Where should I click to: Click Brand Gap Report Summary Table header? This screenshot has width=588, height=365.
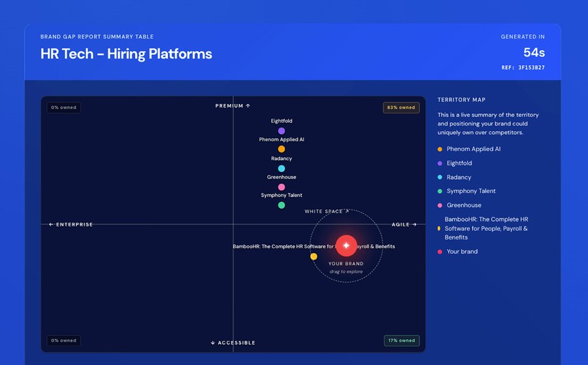(x=97, y=37)
